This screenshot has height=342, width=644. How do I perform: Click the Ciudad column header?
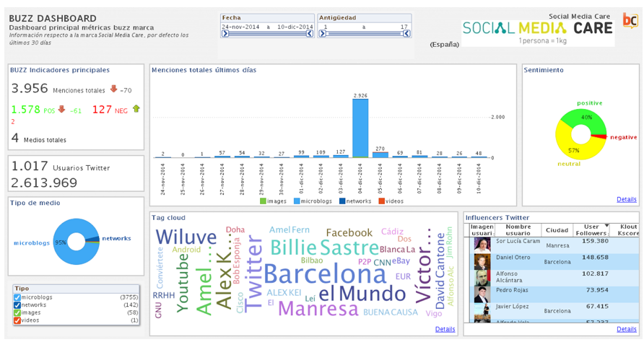click(557, 230)
